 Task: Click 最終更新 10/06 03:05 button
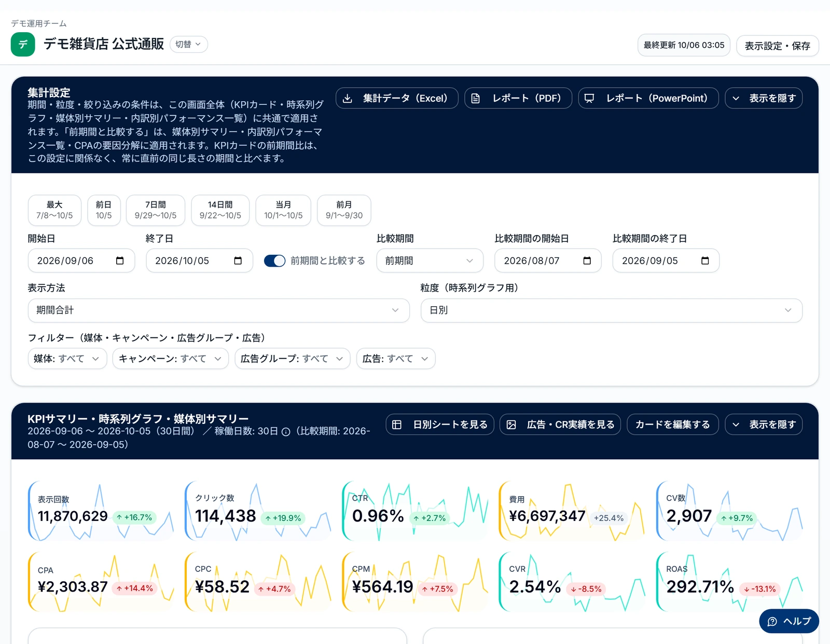[x=684, y=45]
